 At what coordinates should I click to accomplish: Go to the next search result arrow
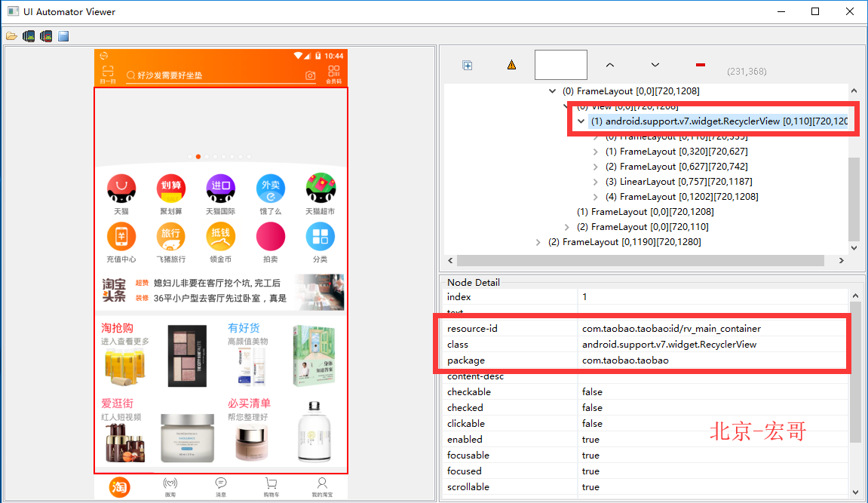655,65
